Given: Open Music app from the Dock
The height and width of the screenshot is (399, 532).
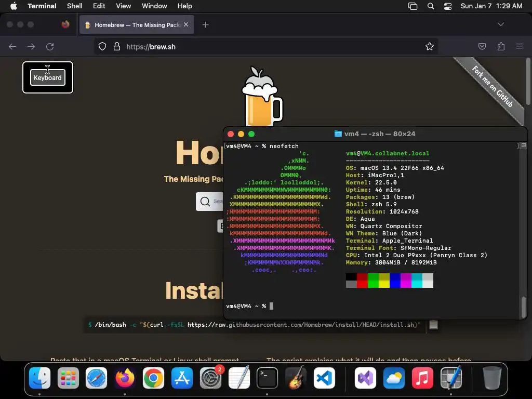Looking at the screenshot, I should pos(422,378).
